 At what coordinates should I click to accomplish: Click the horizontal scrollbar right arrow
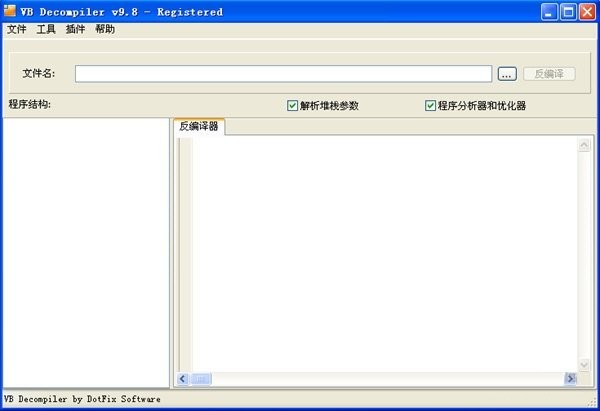[571, 379]
